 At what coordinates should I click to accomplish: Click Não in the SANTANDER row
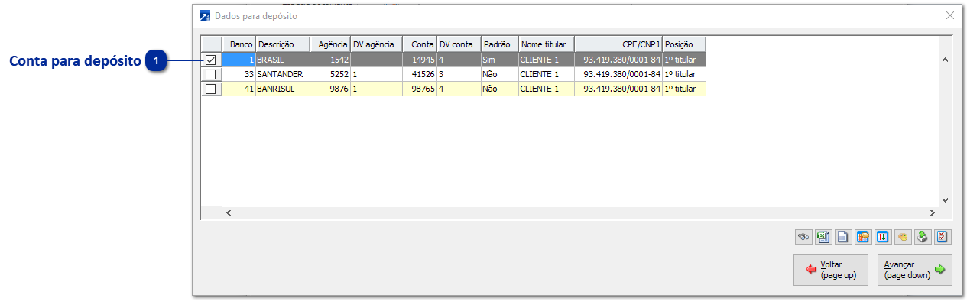500,74
